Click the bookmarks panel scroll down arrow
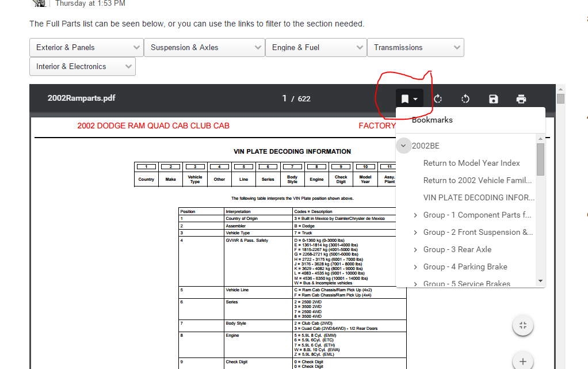588x369 pixels. pos(540,281)
